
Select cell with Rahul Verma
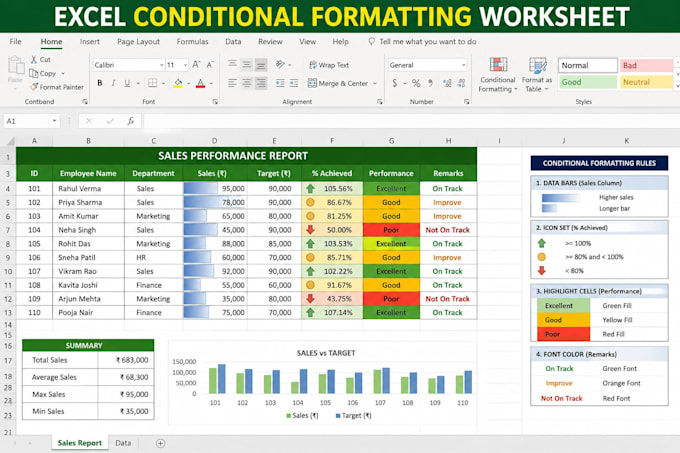(x=88, y=189)
